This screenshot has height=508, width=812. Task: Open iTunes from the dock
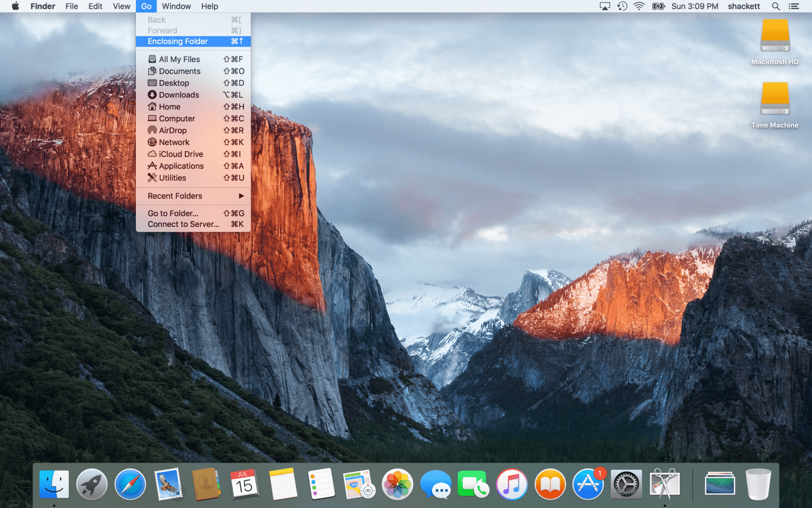[512, 484]
